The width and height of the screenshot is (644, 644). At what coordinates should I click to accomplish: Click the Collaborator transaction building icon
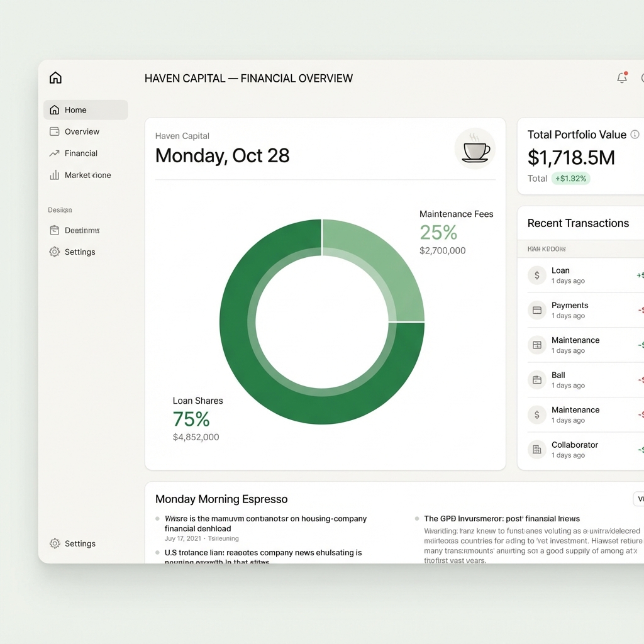pyautogui.click(x=536, y=450)
